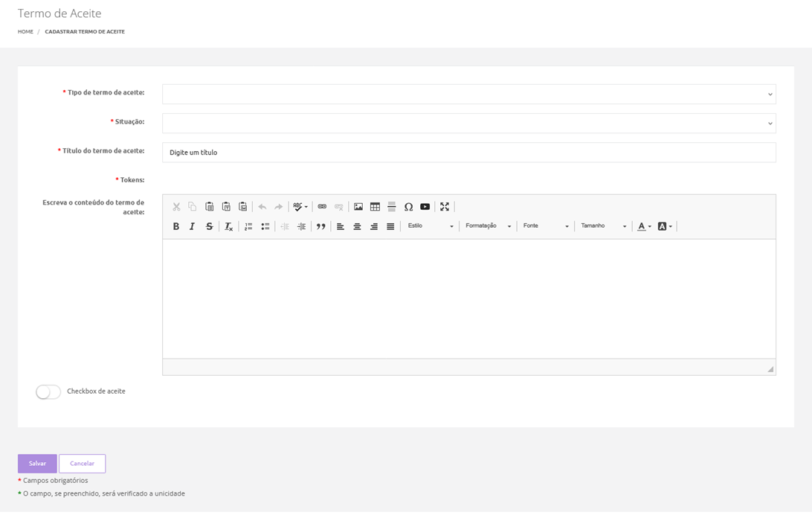Screen dimensions: 812x515
Task: Expand the Situação dropdown
Action: coord(469,124)
